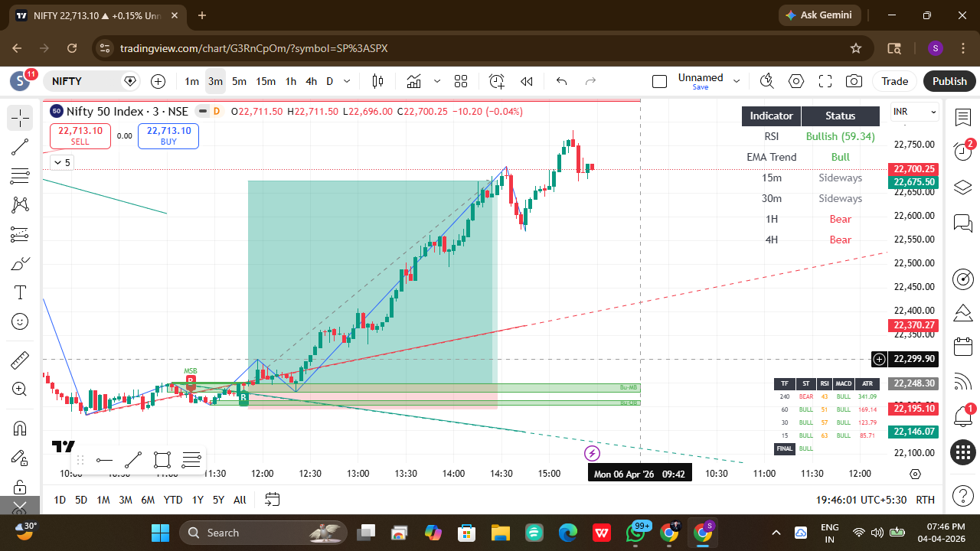
Task: Select the crosshair cursor tool
Action: [x=20, y=118]
